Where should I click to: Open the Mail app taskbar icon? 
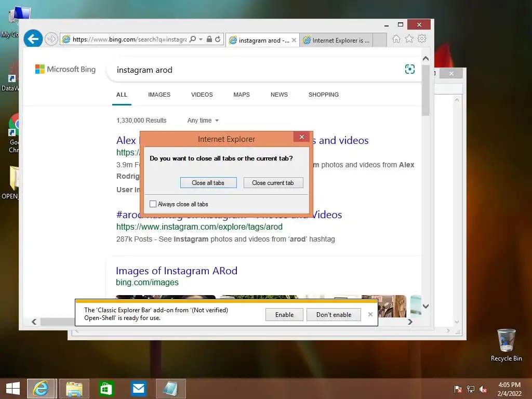138,389
